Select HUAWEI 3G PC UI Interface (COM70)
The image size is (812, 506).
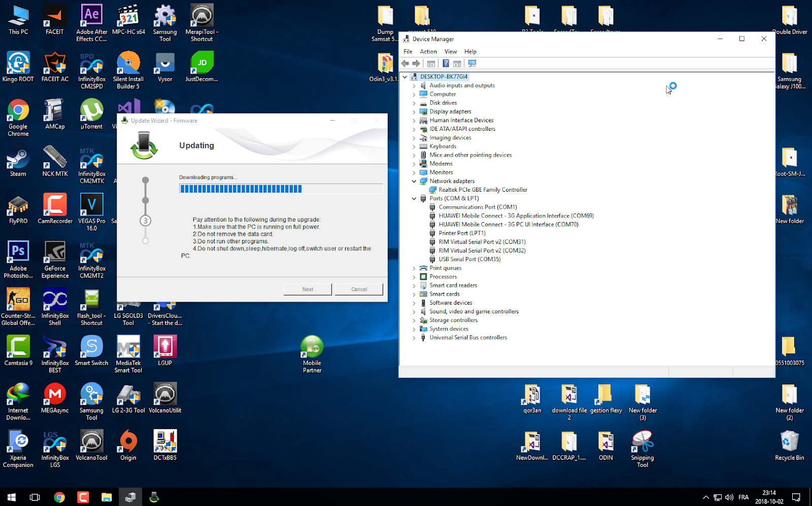(509, 224)
